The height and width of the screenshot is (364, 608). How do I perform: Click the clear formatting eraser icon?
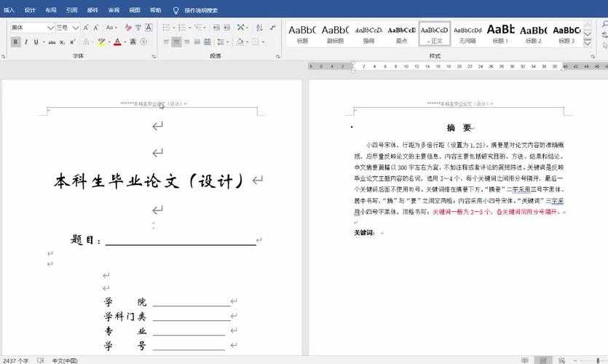(128, 28)
